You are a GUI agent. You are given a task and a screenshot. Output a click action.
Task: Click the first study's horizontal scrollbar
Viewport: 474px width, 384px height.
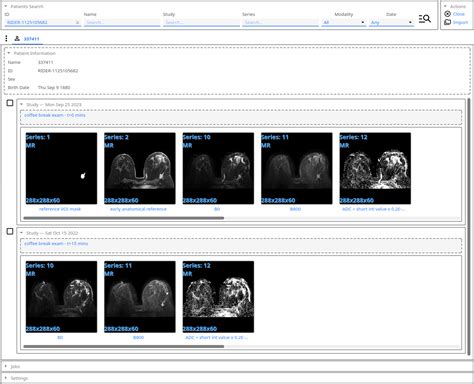(x=124, y=218)
